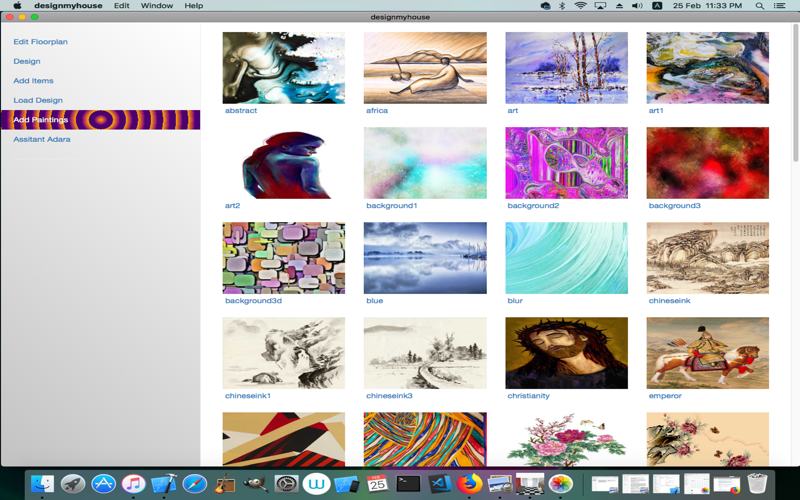Click the Bluetooth menu bar icon
The height and width of the screenshot is (500, 800).
pos(562,6)
